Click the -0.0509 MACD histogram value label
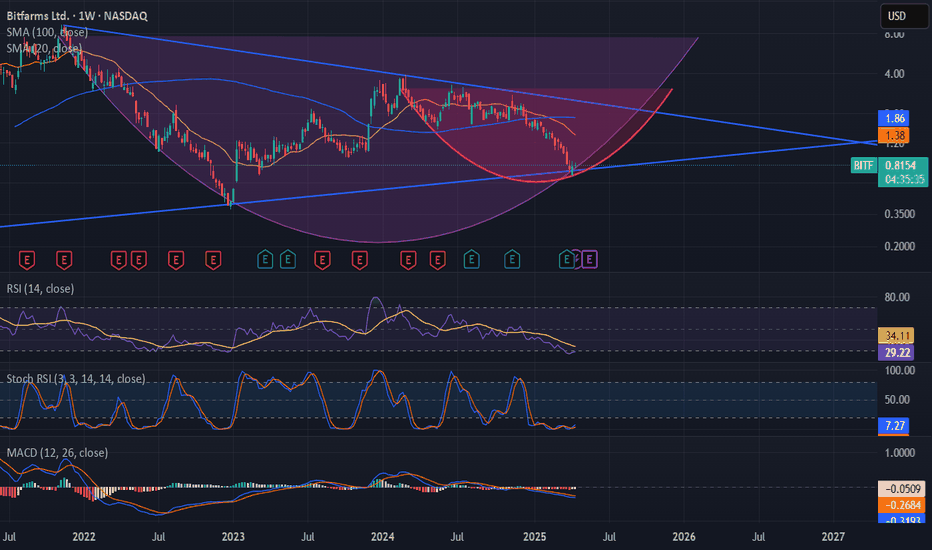 coord(902,489)
